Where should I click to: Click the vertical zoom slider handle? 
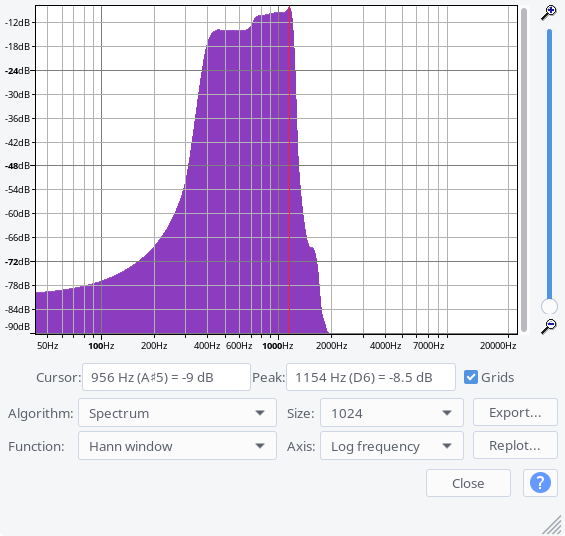coord(549,307)
